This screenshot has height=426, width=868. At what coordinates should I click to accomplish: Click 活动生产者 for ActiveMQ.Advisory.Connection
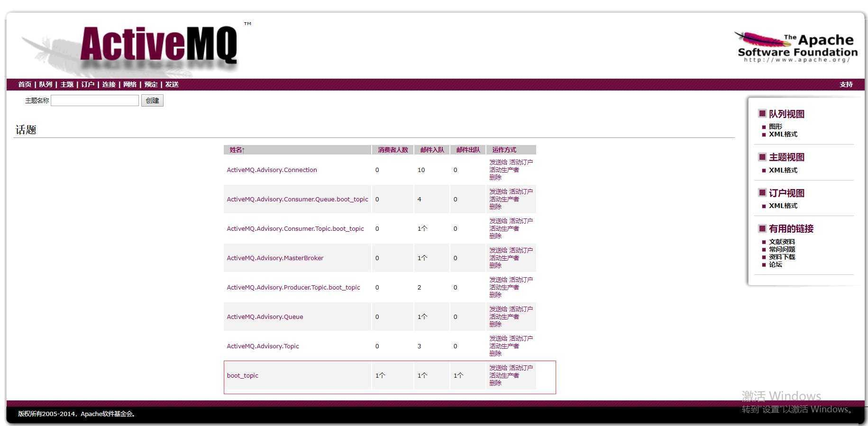(x=504, y=170)
